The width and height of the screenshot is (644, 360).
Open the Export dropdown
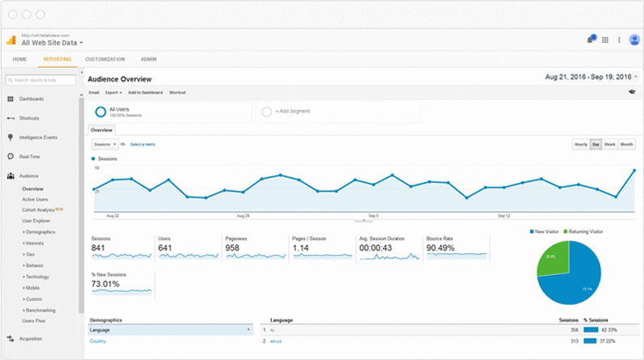113,93
